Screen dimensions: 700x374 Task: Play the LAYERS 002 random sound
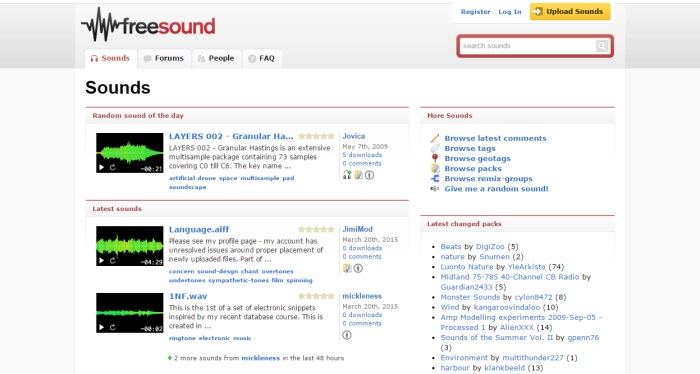pos(101,168)
